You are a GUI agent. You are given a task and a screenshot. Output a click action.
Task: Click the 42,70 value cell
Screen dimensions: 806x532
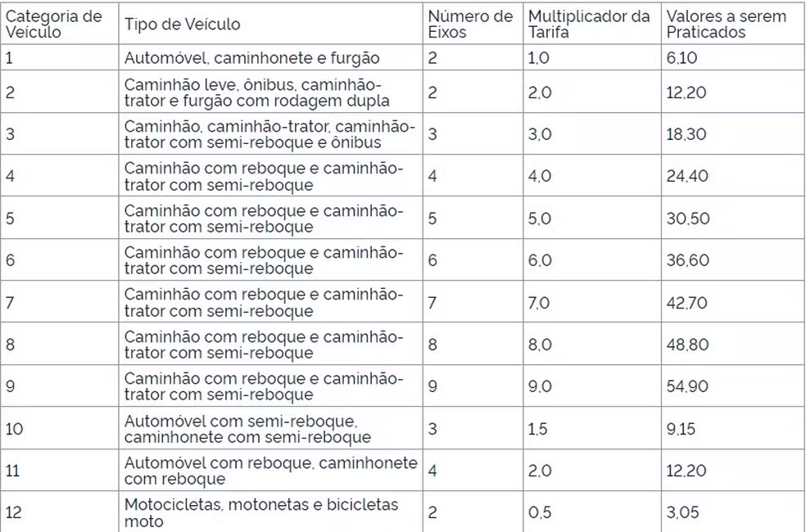tap(733, 302)
